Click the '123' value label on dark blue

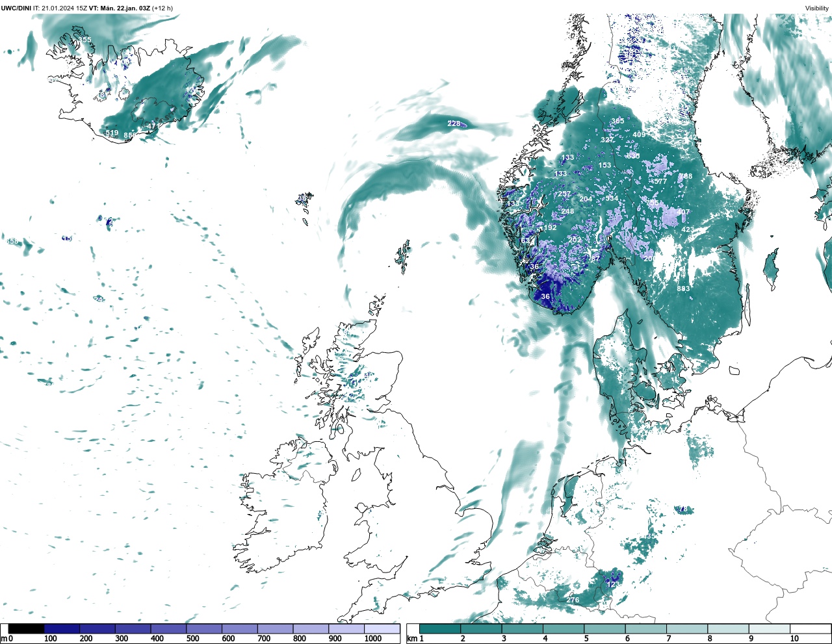(613, 584)
